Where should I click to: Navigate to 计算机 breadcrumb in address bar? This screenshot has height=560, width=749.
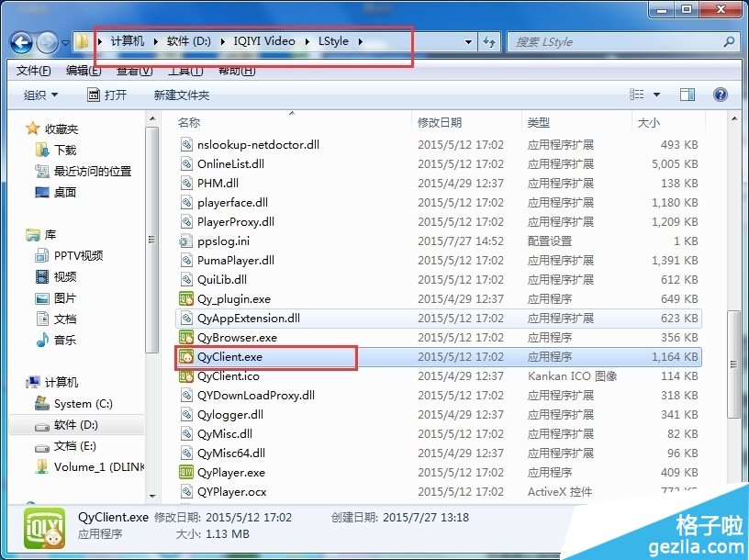pyautogui.click(x=128, y=41)
